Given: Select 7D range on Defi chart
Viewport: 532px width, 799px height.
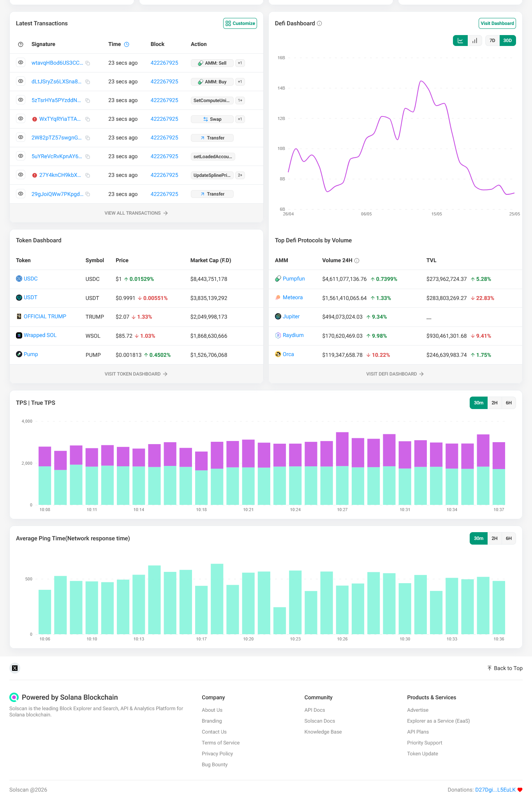Looking at the screenshot, I should click(x=492, y=41).
